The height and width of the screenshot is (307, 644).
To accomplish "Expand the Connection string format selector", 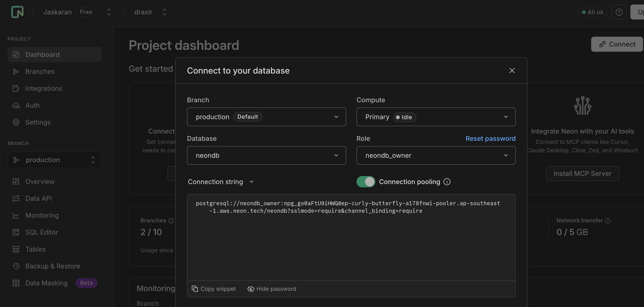I will point(221,182).
